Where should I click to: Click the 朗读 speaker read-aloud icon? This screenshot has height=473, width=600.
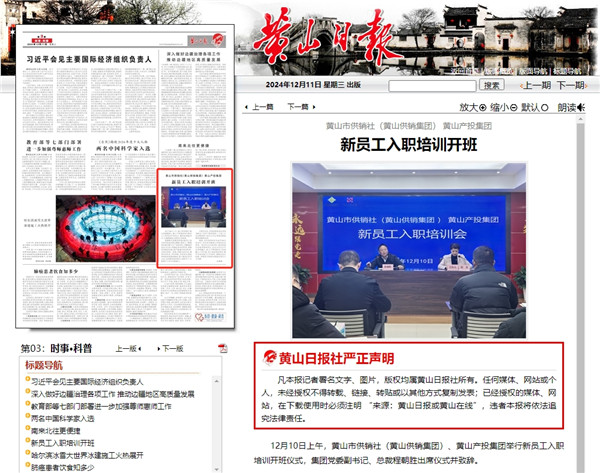point(581,108)
